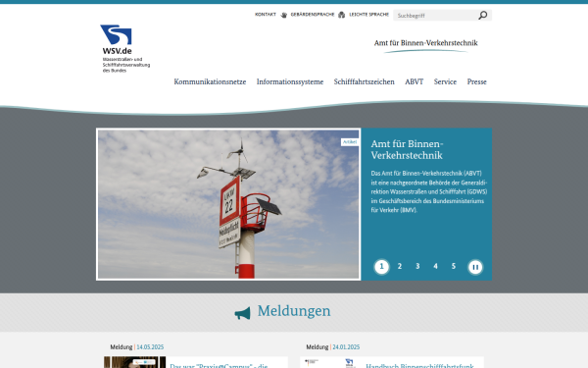Click the Meldung date 14.05.2025

pos(150,347)
